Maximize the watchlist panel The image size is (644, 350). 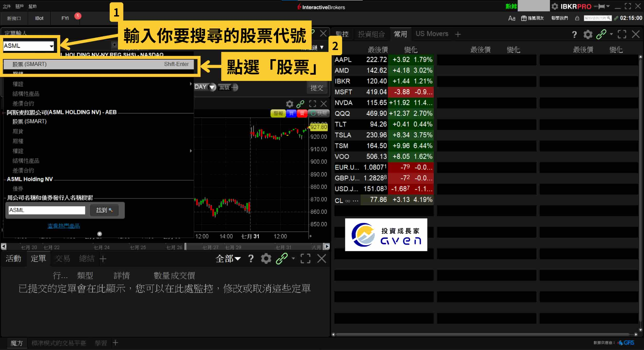coord(622,34)
